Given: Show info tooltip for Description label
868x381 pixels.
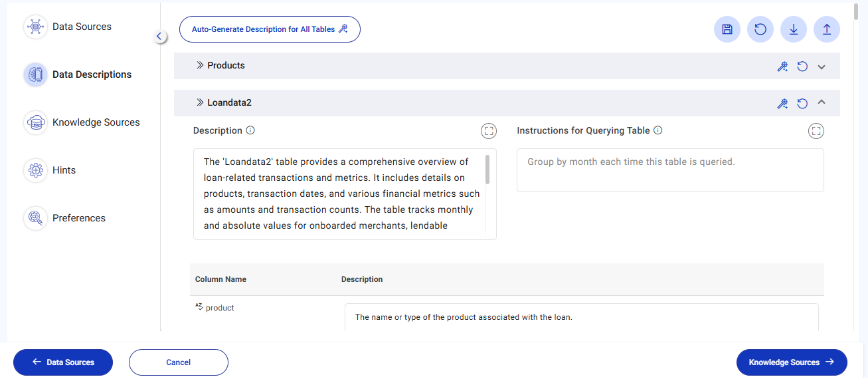Looking at the screenshot, I should click(x=250, y=130).
